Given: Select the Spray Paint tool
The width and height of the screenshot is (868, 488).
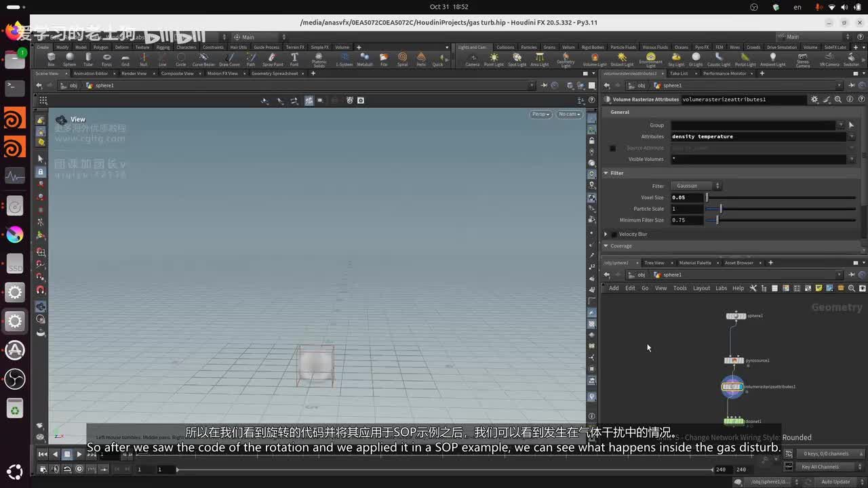Looking at the screenshot, I should coord(273,60).
